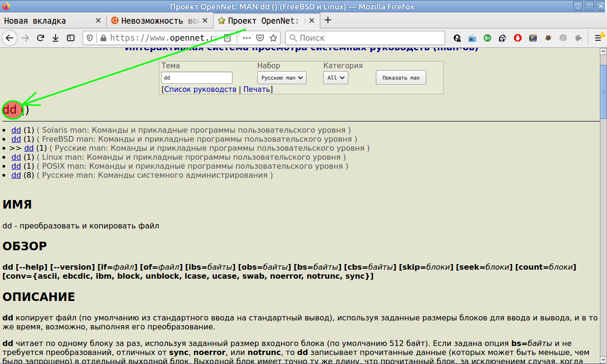Click the 'Поиск' search box

coord(365,38)
